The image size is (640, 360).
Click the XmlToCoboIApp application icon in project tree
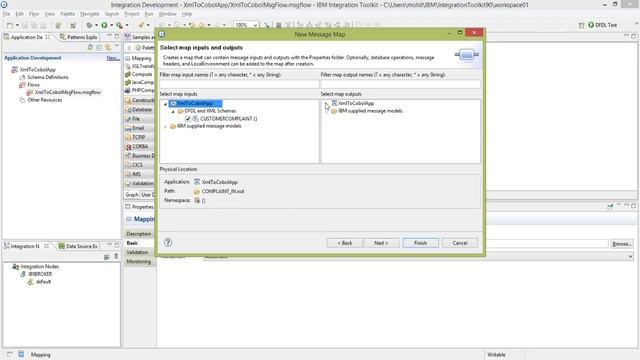(x=15, y=70)
